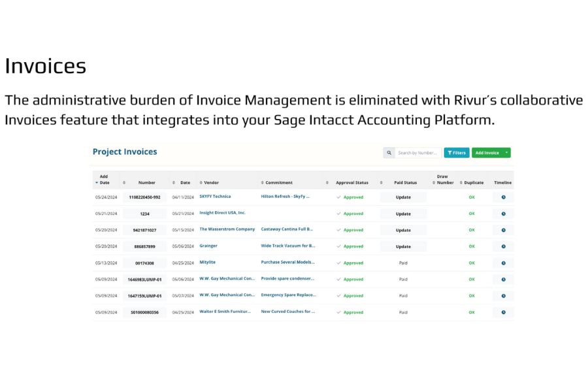The image size is (588, 392).
Task: Open the Insight Direct USA vendor link
Action: pyautogui.click(x=222, y=213)
